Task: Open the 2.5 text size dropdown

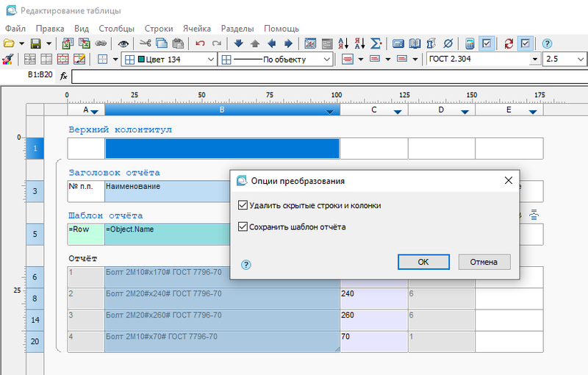Action: [x=581, y=59]
